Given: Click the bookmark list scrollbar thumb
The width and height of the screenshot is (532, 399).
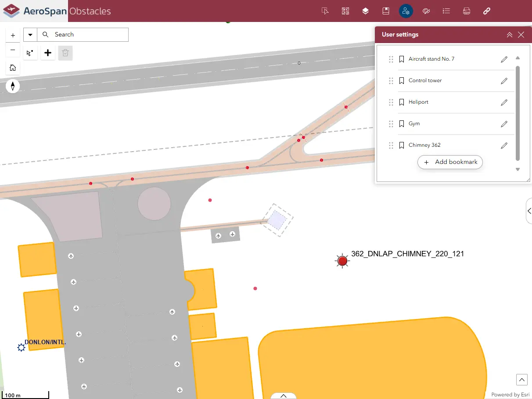Looking at the screenshot, I should click(x=518, y=113).
